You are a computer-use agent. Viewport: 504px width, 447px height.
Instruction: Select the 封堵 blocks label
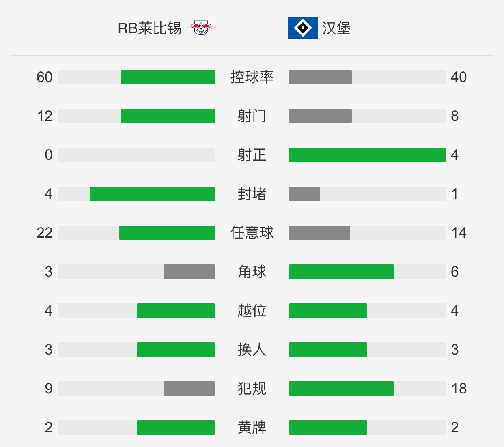click(252, 194)
